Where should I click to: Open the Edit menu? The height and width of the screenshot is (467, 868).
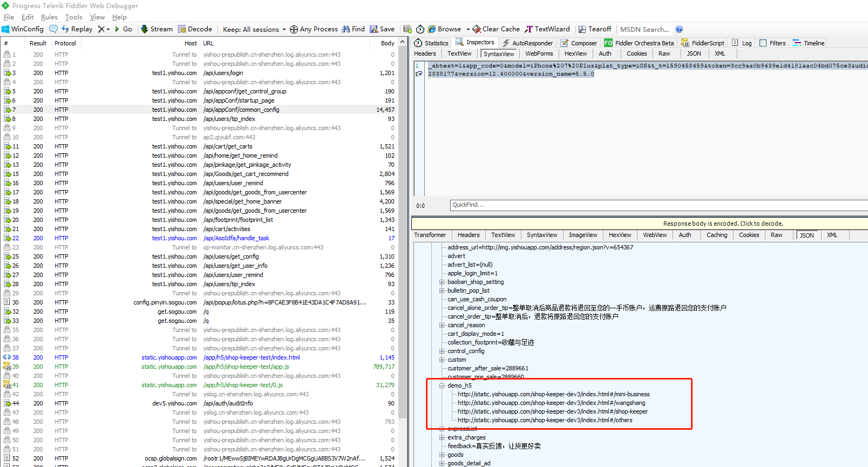pos(28,17)
